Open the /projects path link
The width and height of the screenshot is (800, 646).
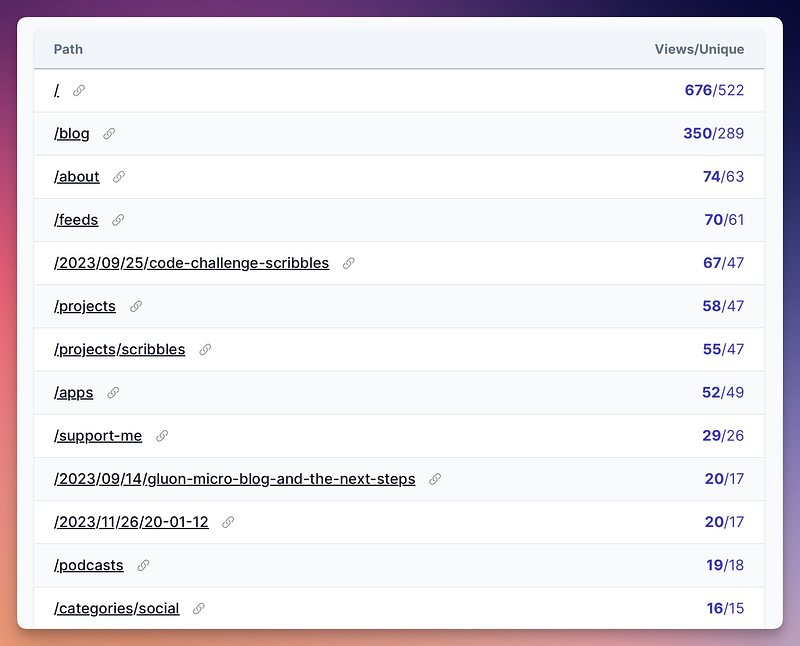click(85, 306)
